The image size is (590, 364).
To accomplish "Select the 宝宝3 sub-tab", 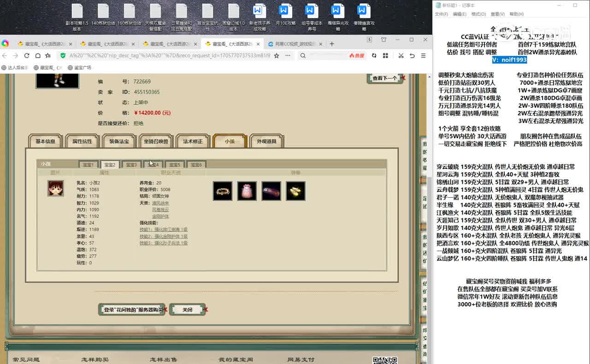I will coord(131,164).
